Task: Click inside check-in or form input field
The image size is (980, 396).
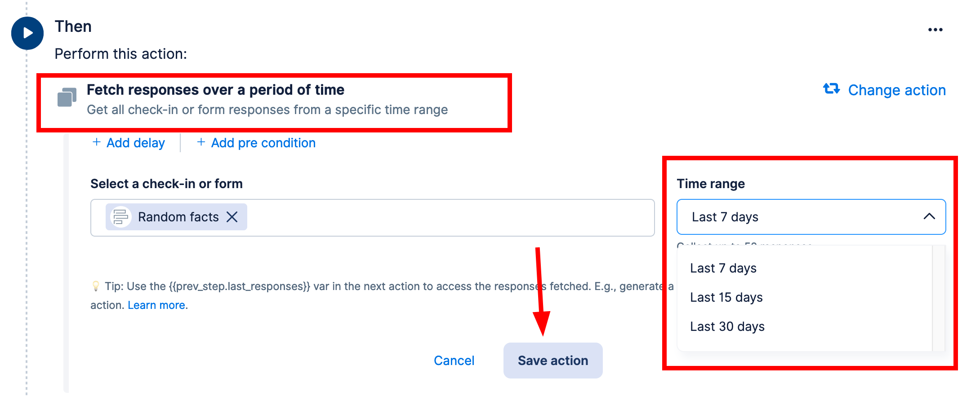Action: click(x=450, y=218)
